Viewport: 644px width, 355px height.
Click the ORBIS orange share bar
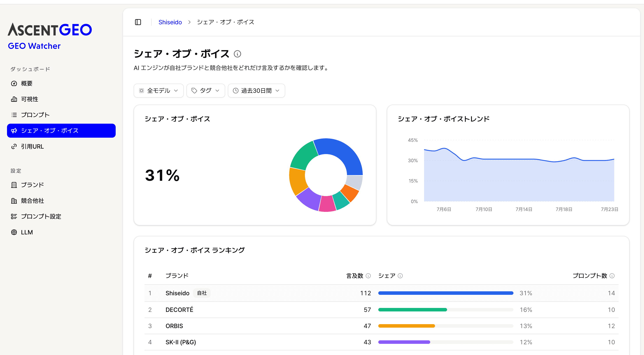[407, 326]
